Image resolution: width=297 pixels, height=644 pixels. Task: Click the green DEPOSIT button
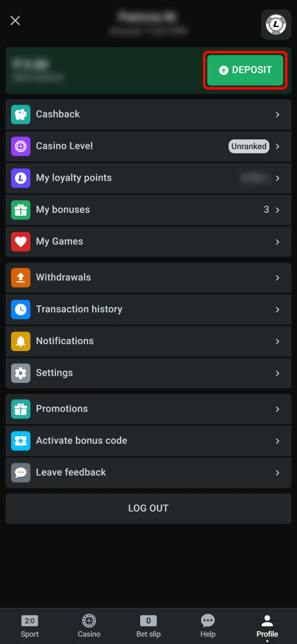245,70
